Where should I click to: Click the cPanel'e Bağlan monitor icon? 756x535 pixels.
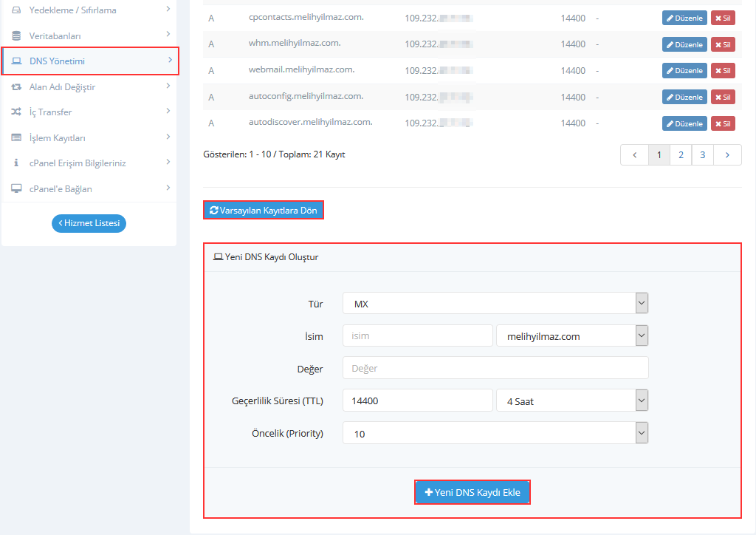pyautogui.click(x=16, y=189)
